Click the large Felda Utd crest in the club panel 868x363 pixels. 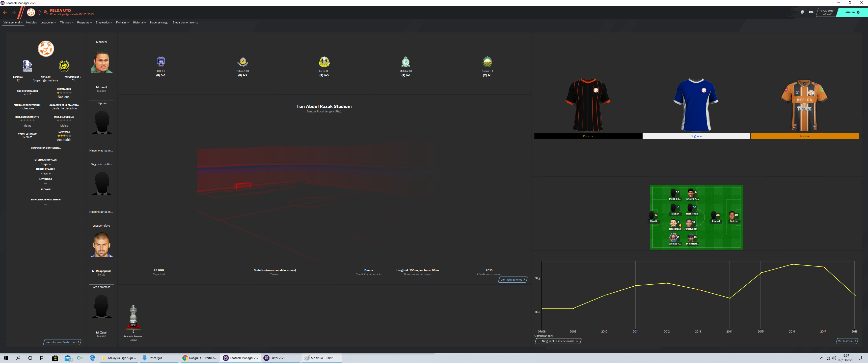tap(46, 49)
